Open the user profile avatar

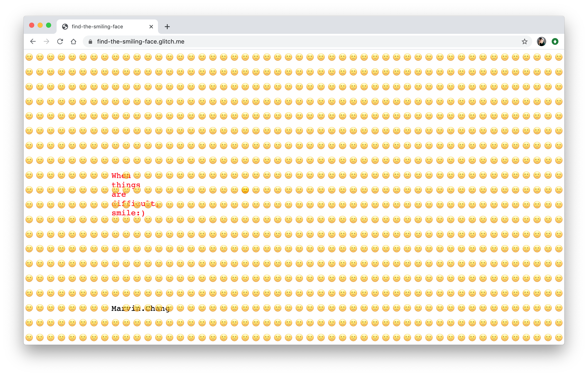541,42
